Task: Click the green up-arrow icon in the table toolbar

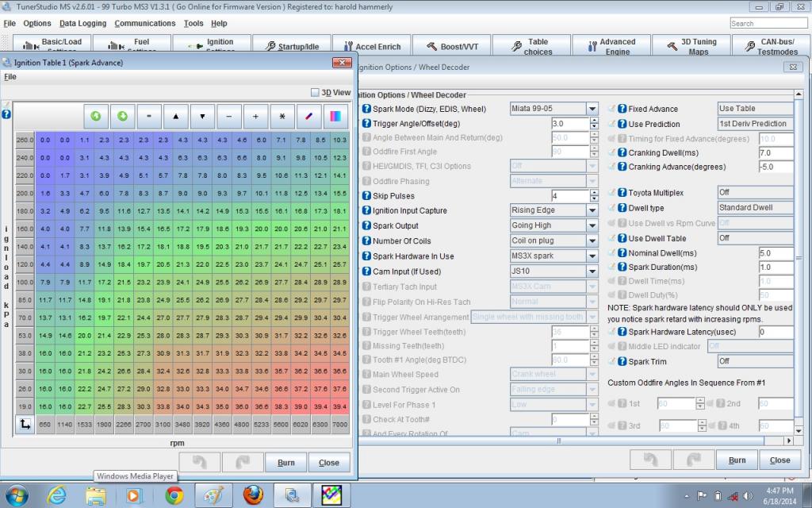Action: coord(96,116)
